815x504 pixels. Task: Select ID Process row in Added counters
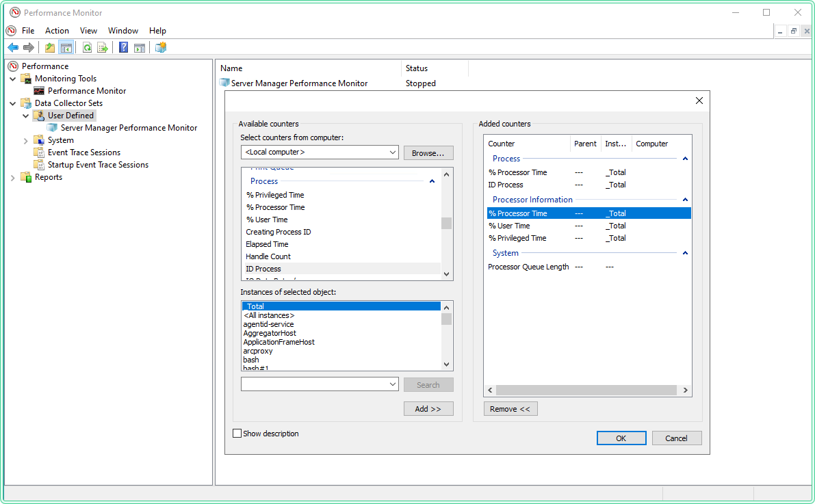pos(589,185)
